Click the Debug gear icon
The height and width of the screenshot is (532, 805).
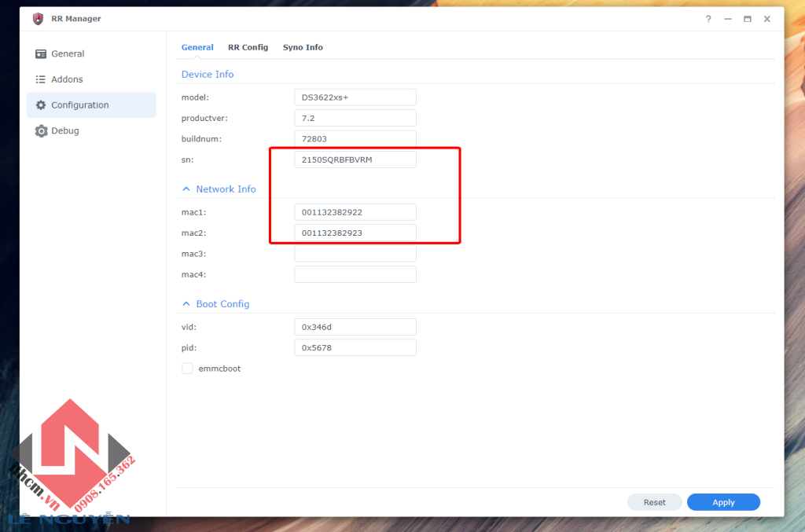[41, 131]
